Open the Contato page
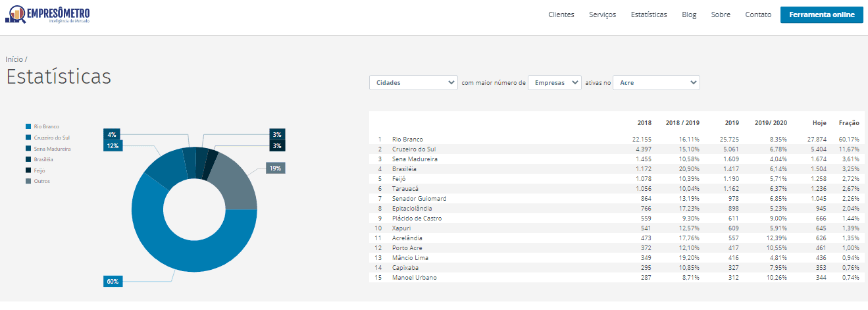 coord(758,14)
